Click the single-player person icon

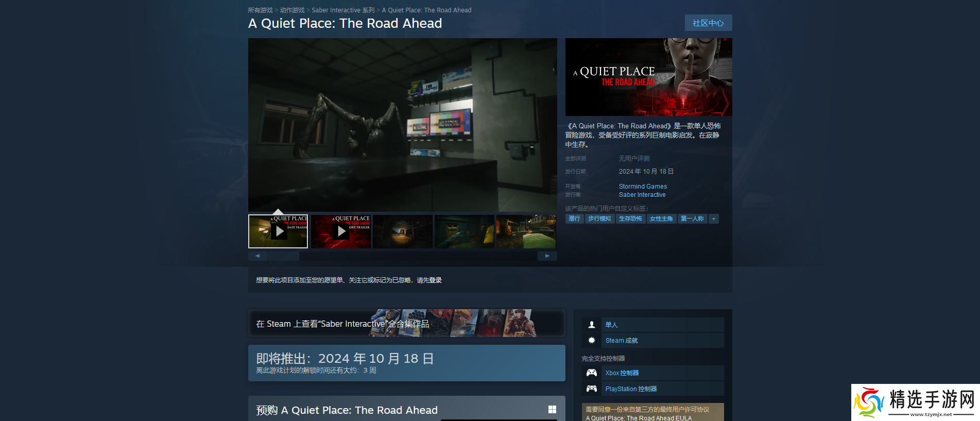(x=592, y=325)
